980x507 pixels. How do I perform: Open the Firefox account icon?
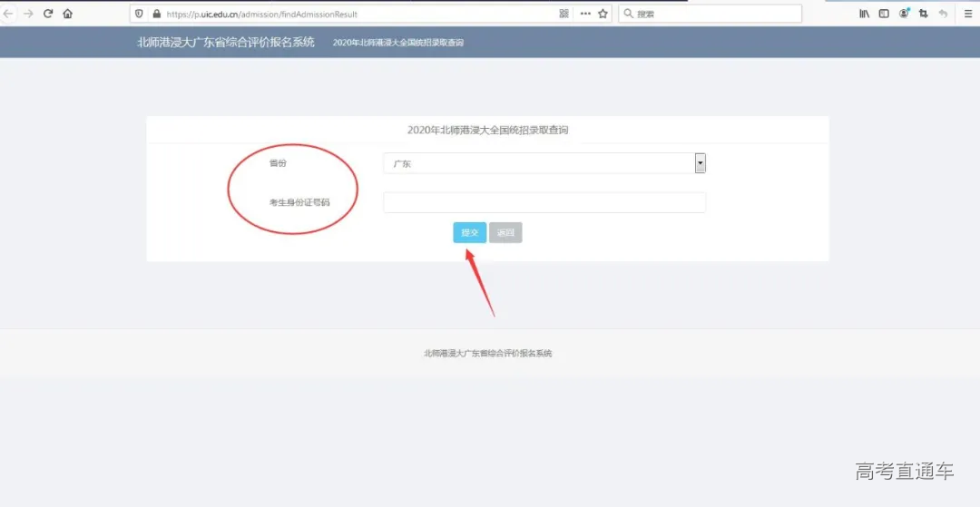pos(904,14)
